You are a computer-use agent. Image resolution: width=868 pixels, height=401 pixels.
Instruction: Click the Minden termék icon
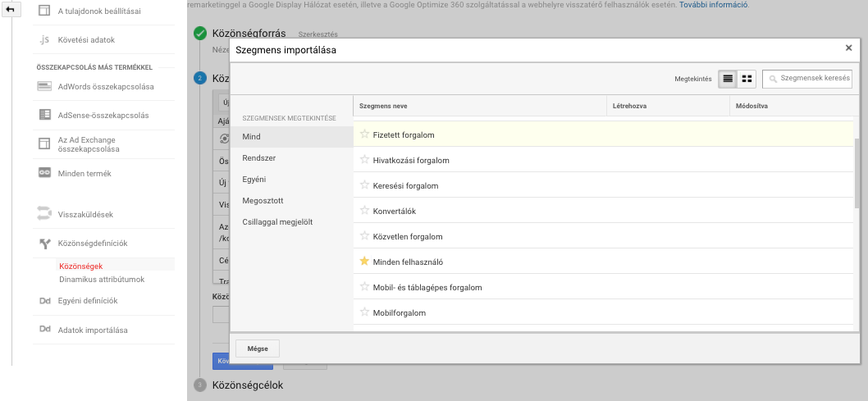point(44,173)
